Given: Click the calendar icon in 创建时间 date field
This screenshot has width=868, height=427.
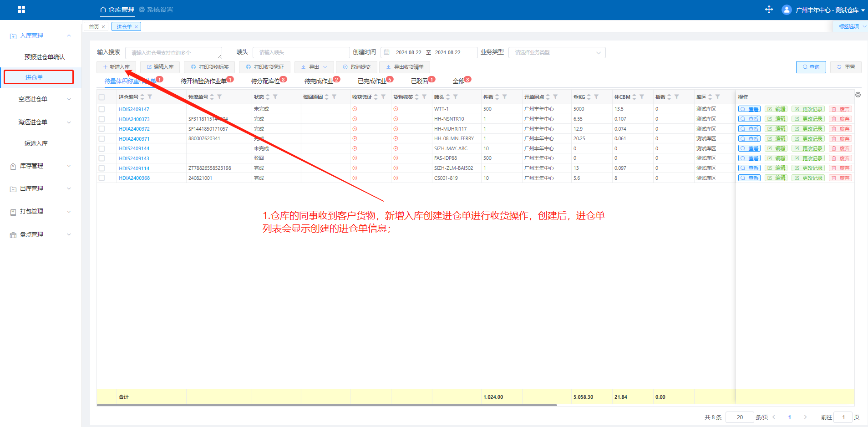Looking at the screenshot, I should coord(387,52).
